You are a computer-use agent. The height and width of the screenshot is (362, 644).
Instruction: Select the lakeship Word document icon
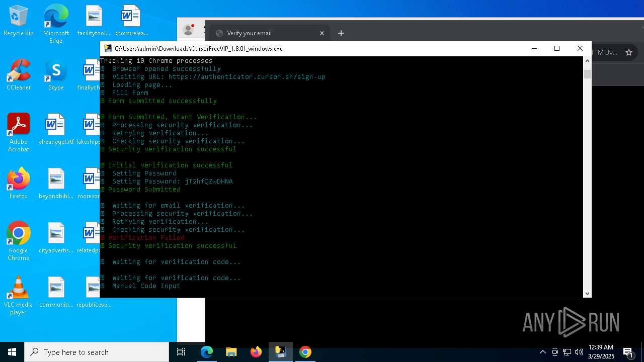(x=89, y=130)
